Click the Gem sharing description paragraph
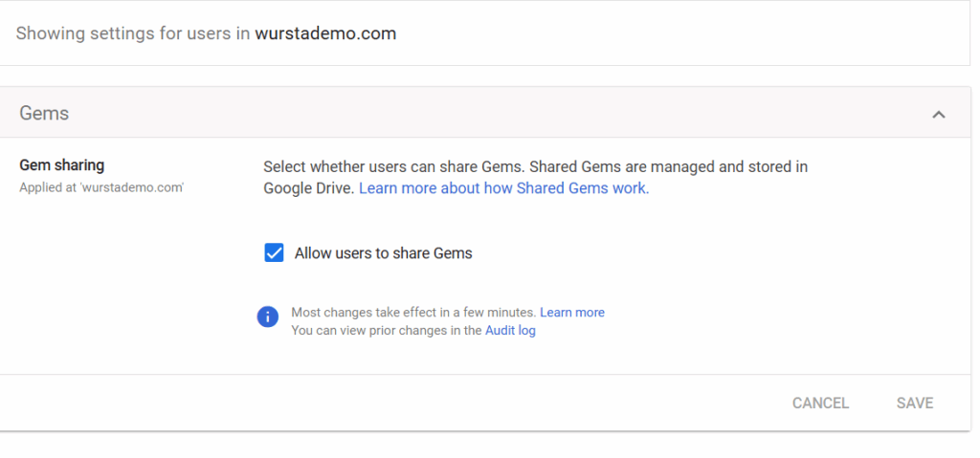This screenshot has height=458, width=980. [x=536, y=178]
